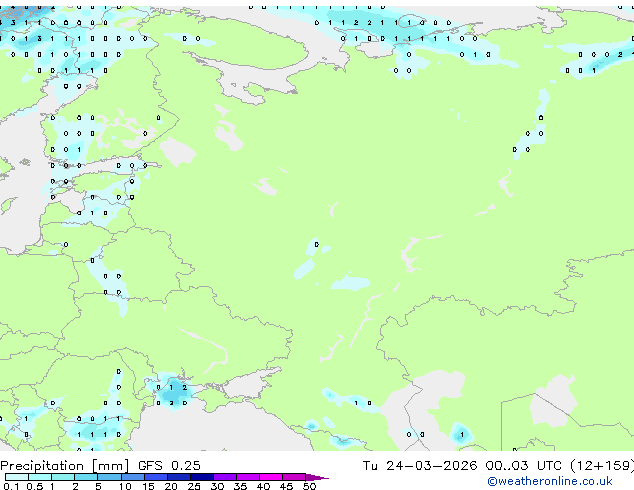The height and width of the screenshot is (490, 634).
Task: Click the above-50 arrow tip of legend
Action: pyautogui.click(x=317, y=477)
